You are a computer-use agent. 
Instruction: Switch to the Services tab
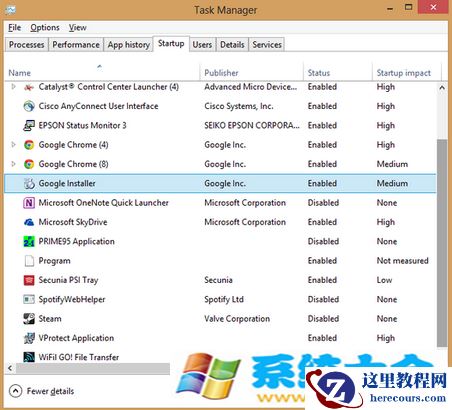click(267, 45)
